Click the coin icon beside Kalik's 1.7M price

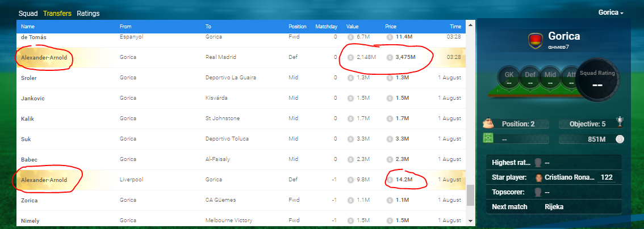[389, 118]
